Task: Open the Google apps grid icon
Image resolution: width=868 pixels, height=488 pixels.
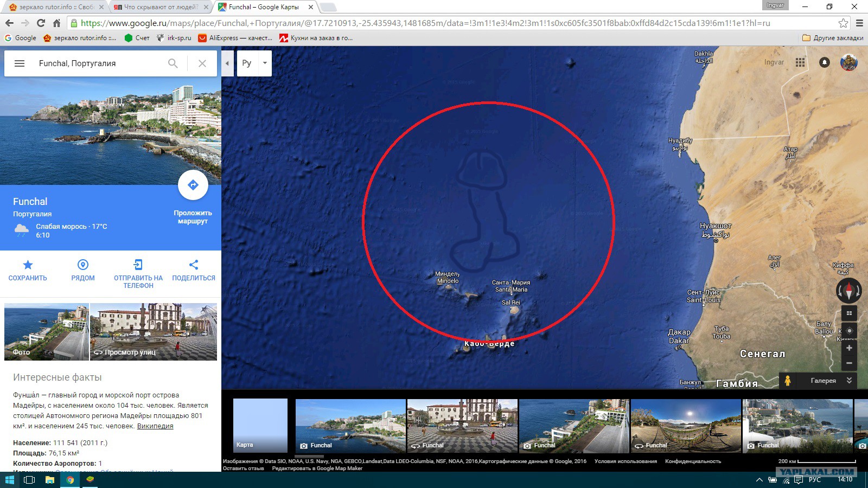Action: click(x=800, y=62)
